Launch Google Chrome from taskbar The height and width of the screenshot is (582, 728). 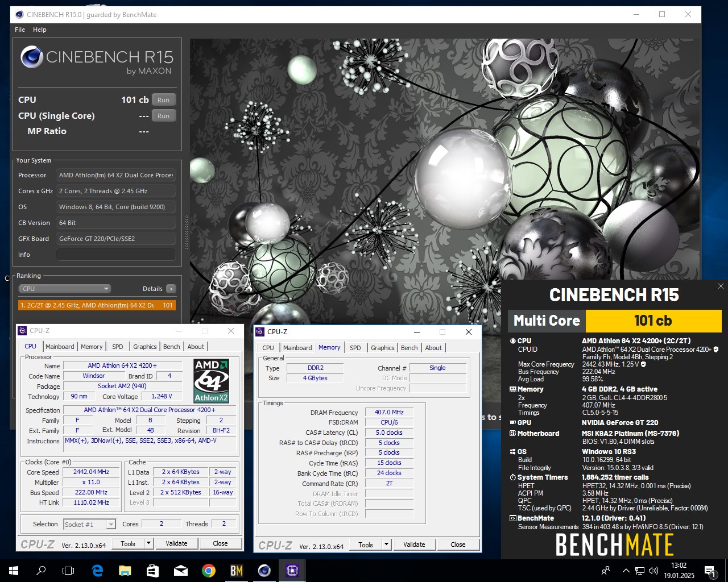coord(209,571)
